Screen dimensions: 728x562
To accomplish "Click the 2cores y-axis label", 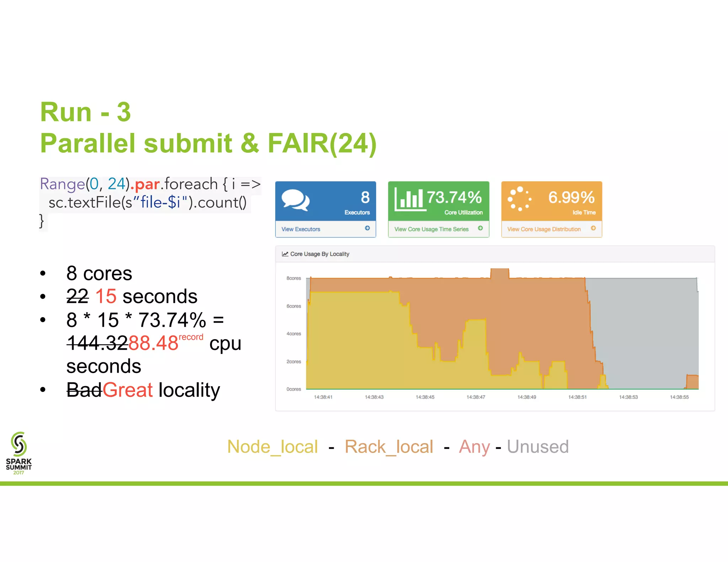I will pos(294,362).
